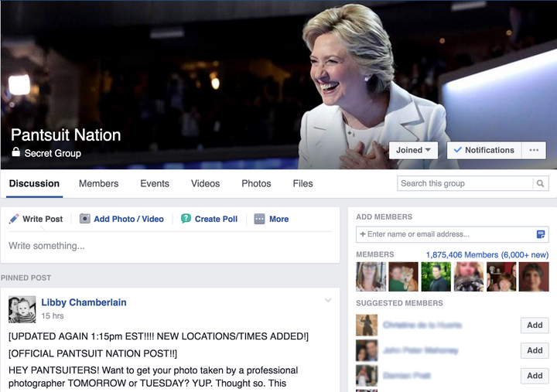Expand the pinned post options chevron
The width and height of the screenshot is (557, 392).
pos(328,301)
